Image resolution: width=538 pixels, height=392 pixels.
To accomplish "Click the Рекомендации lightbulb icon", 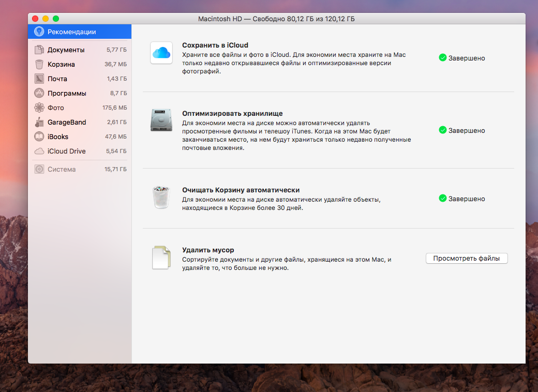I will pyautogui.click(x=39, y=32).
